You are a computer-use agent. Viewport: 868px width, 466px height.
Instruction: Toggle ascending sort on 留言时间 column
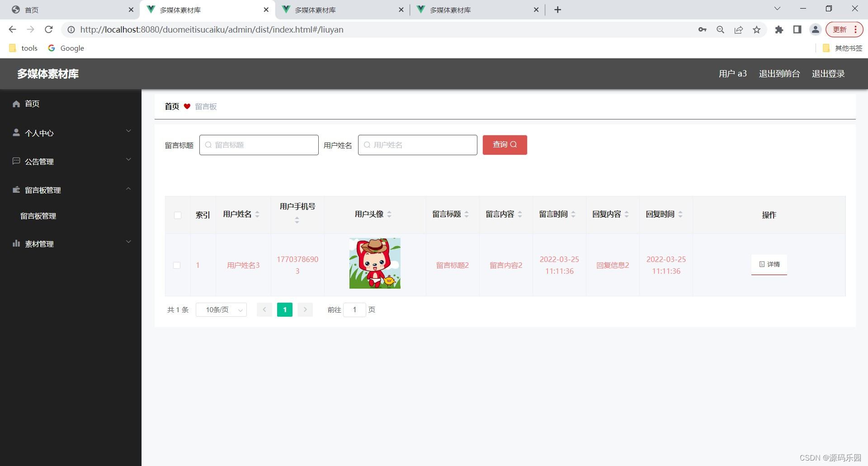pyautogui.click(x=573, y=211)
